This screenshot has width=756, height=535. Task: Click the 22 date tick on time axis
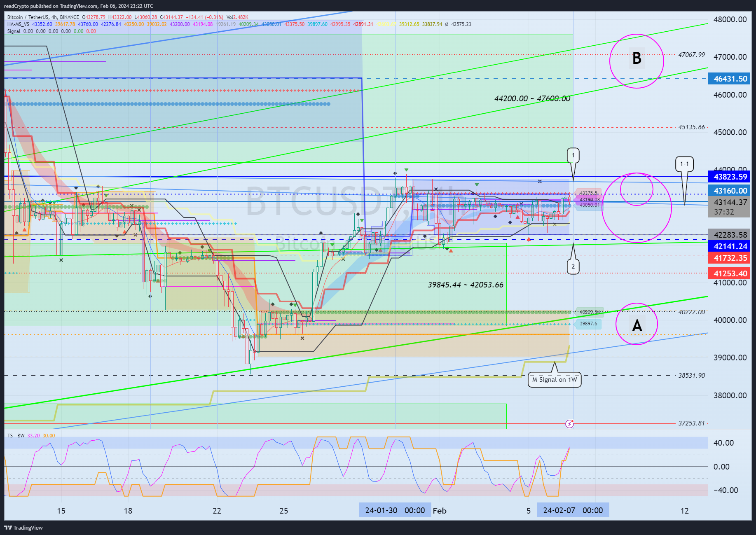point(217,511)
